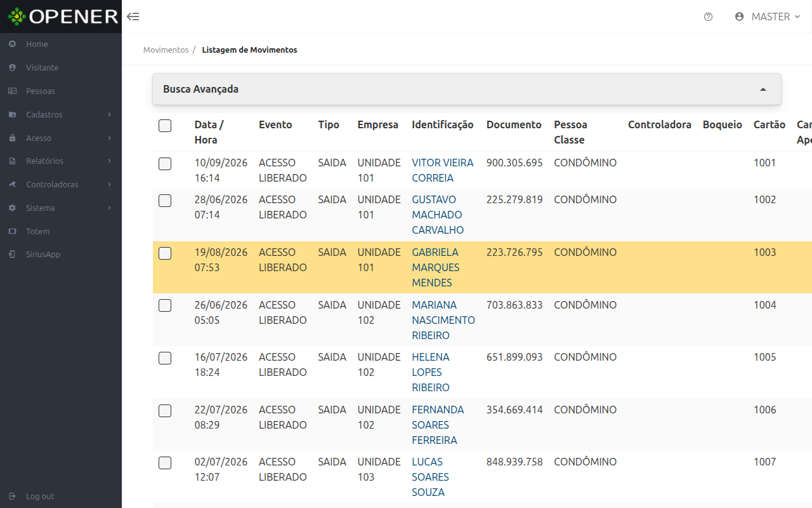Open the HELENA LOPES RIBEIRO link
The width and height of the screenshot is (812, 508).
coord(431,372)
